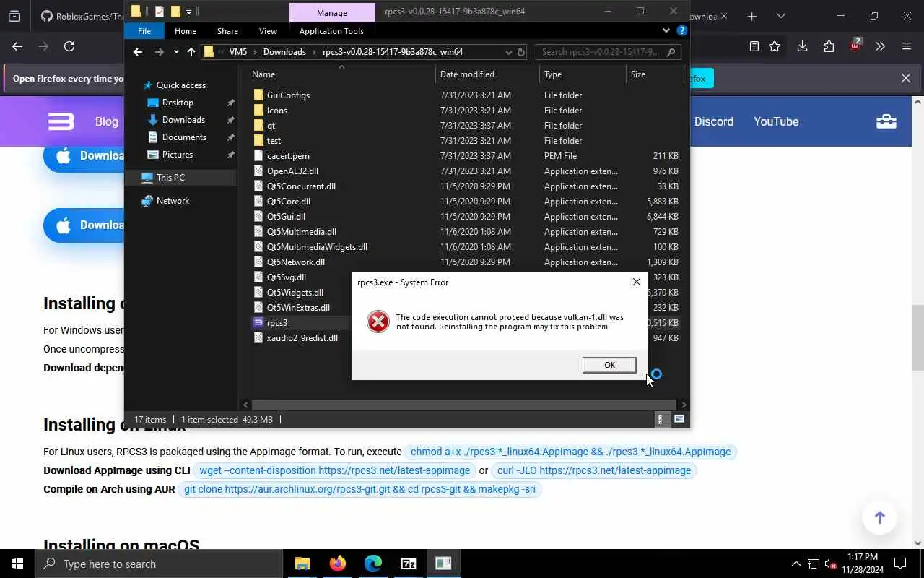Open the Application Tools tab
Viewport: 924px width, 578px height.
[x=331, y=31]
